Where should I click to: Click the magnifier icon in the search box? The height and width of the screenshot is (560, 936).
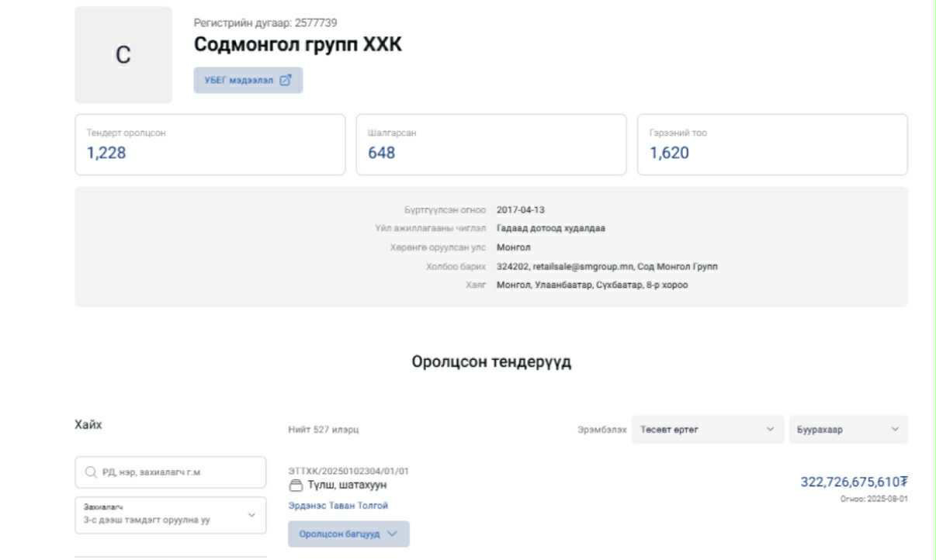[90, 472]
